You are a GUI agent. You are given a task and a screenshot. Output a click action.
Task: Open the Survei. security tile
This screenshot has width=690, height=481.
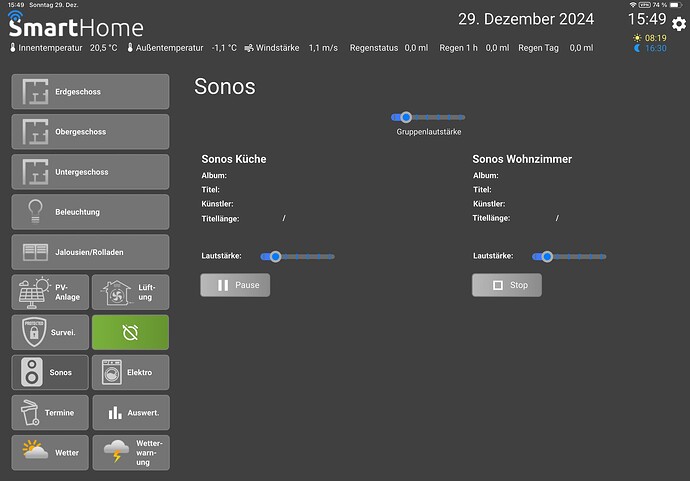tap(50, 332)
